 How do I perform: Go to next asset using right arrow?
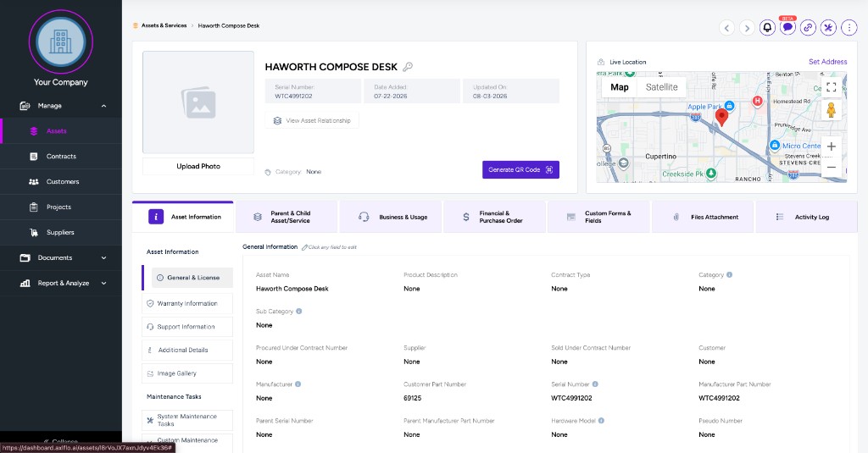click(x=747, y=28)
